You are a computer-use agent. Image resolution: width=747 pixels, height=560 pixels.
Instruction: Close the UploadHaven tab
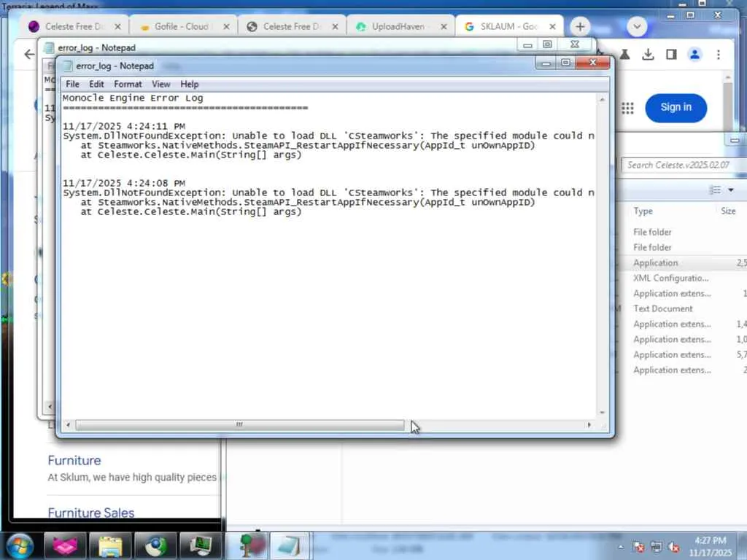(444, 27)
